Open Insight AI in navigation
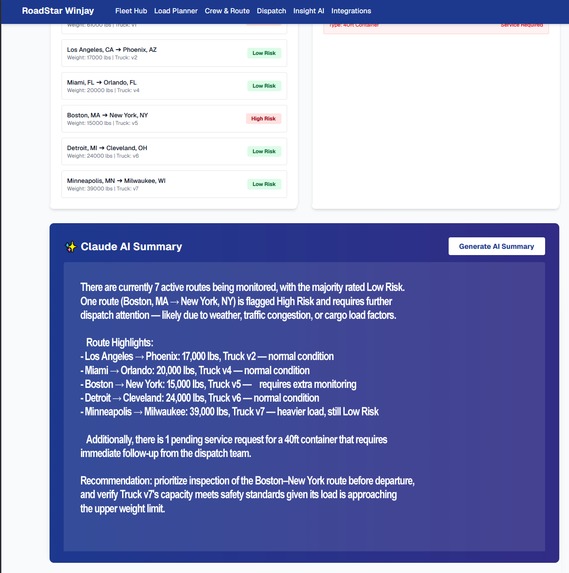This screenshot has height=573, width=569. [308, 11]
